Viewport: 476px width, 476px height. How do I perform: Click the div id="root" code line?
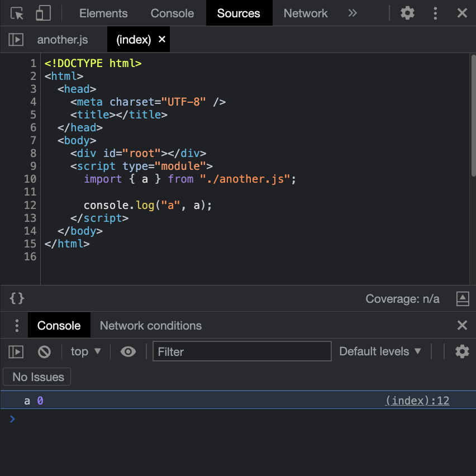coord(138,153)
